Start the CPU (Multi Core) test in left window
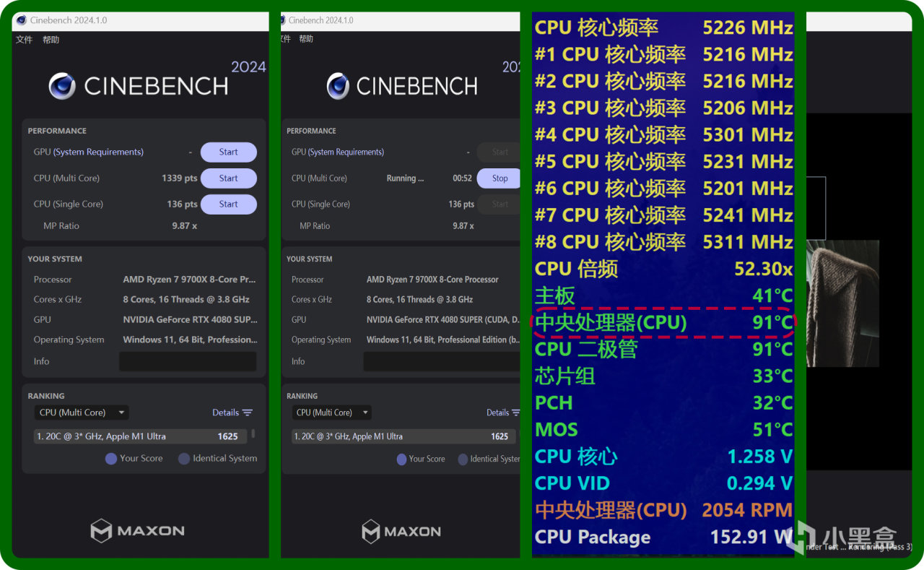The width and height of the screenshot is (924, 570). click(x=228, y=178)
